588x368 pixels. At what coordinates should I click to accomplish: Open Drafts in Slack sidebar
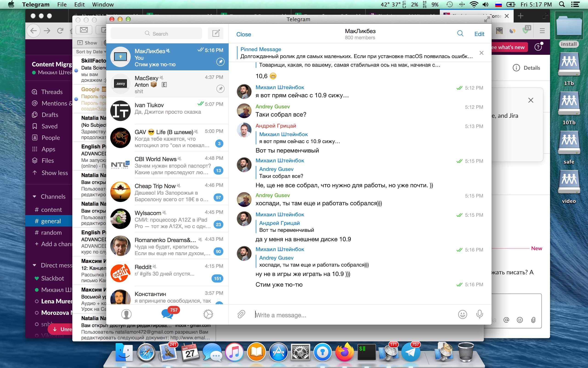coord(45,115)
